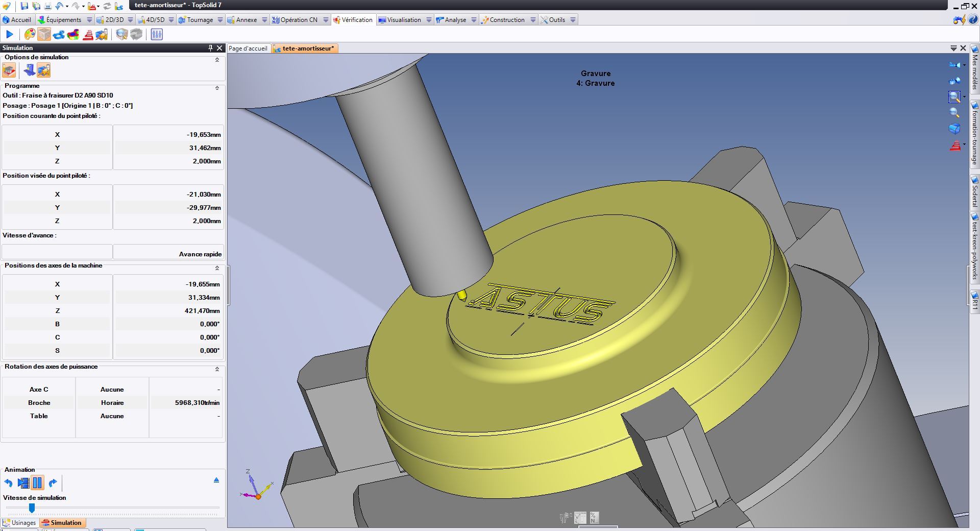Screen dimensions: 980x531
Task: Click the blue 3D cube view icon
Action: (954, 129)
